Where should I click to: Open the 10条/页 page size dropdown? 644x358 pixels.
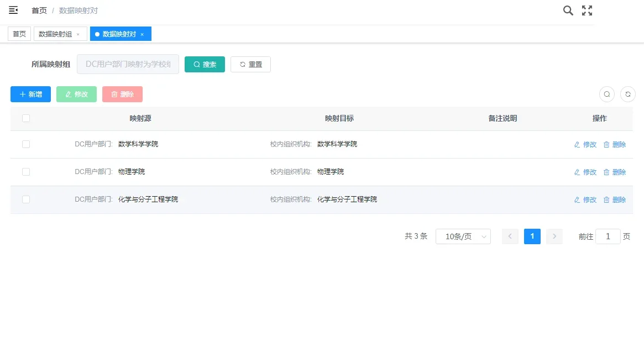pyautogui.click(x=463, y=236)
